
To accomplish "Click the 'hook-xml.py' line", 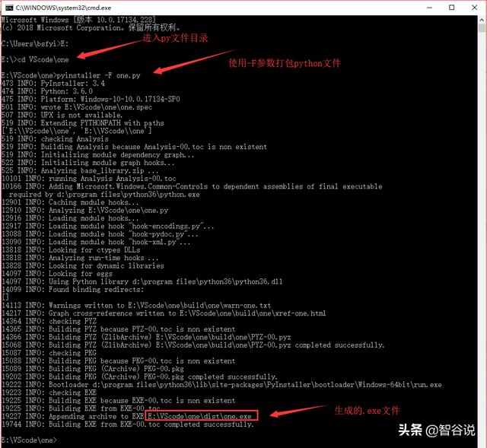I will 96,242.
